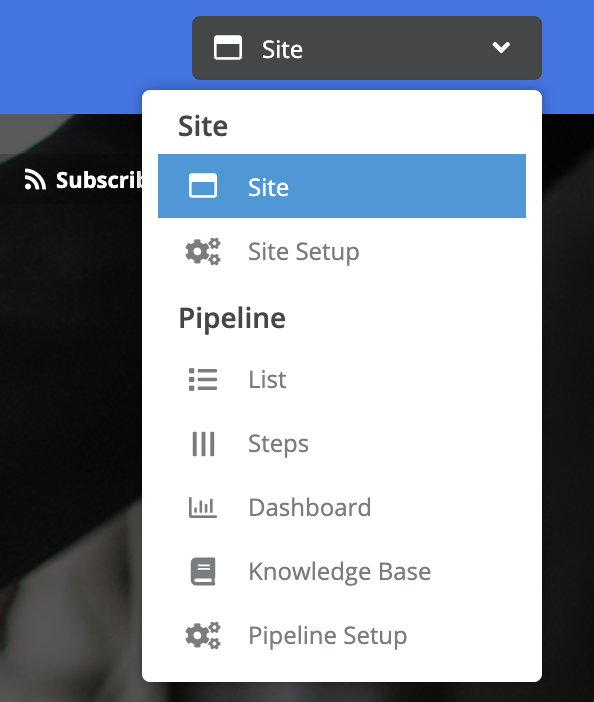Select the highlighted Site menu entry
This screenshot has height=702, width=594.
point(342,186)
